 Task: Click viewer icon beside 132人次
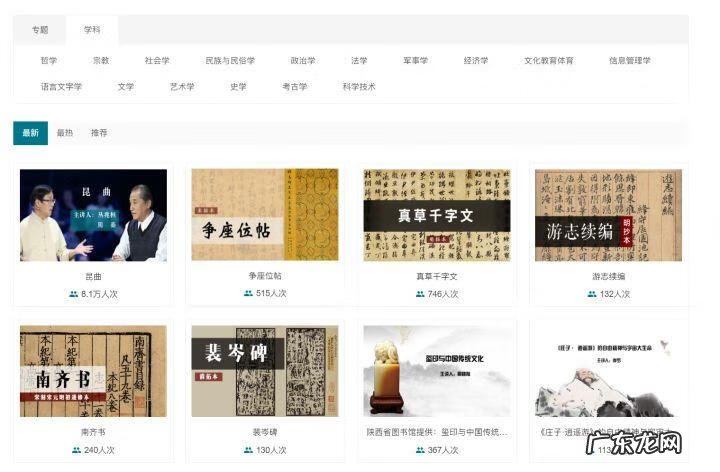pos(592,294)
